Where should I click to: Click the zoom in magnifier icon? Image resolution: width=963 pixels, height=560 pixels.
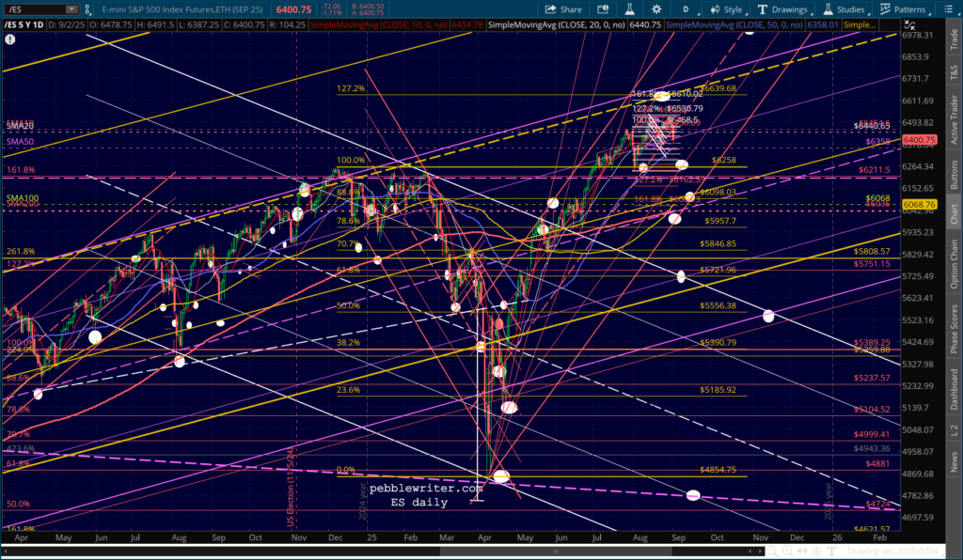coord(787,552)
